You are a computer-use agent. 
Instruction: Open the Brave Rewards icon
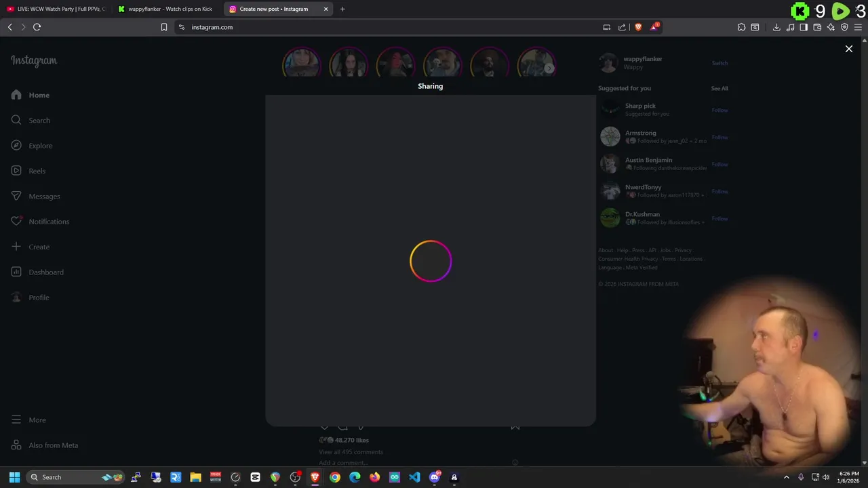click(654, 27)
